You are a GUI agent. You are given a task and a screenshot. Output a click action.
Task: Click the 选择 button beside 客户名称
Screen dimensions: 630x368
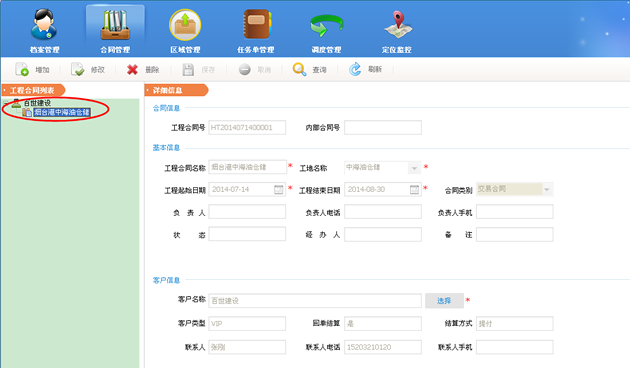click(444, 301)
